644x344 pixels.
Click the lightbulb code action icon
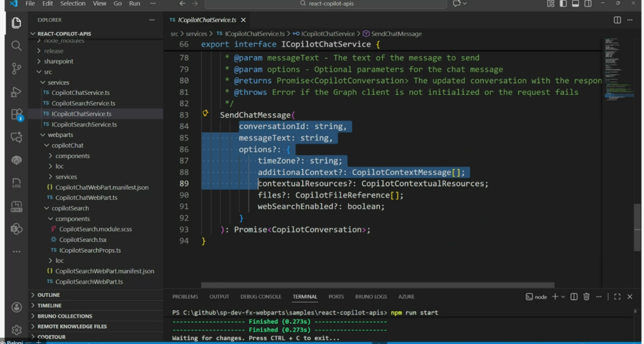(205, 114)
